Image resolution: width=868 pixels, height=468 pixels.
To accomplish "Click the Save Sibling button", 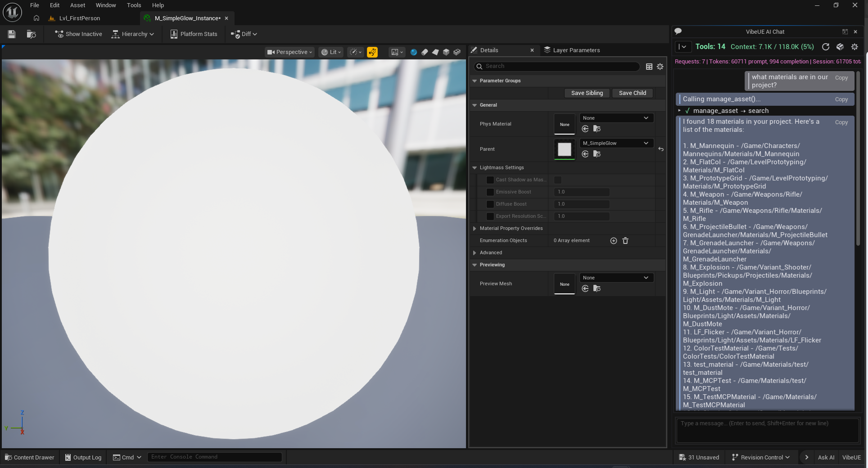I will tap(587, 93).
